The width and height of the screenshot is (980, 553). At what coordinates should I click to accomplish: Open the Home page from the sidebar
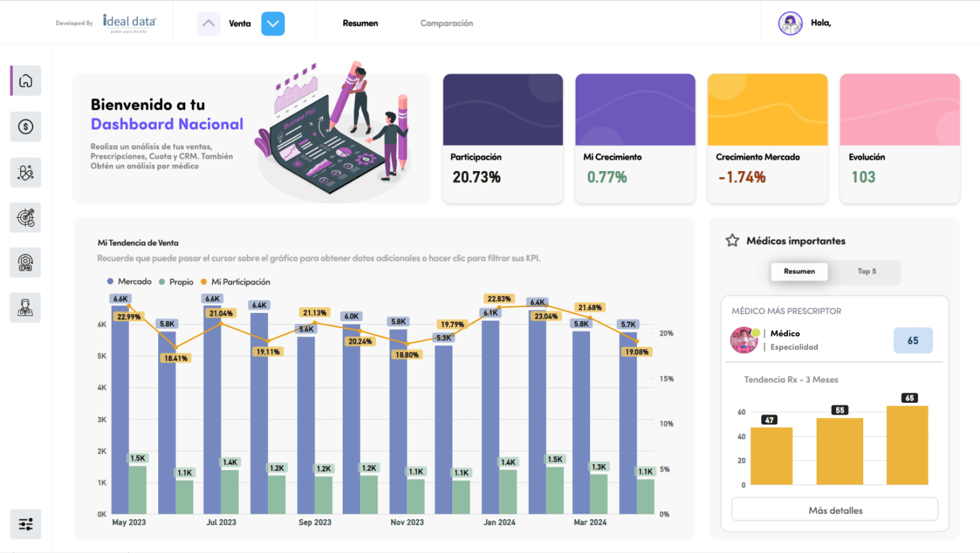26,81
